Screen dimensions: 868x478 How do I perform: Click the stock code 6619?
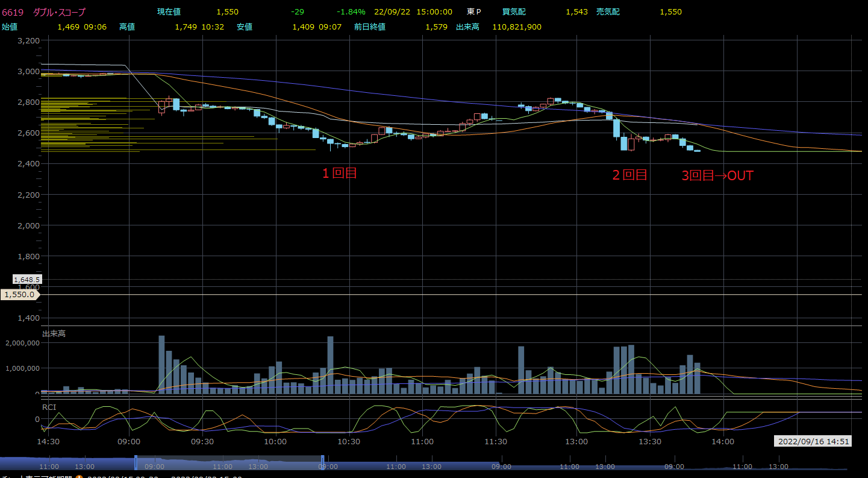tap(13, 12)
